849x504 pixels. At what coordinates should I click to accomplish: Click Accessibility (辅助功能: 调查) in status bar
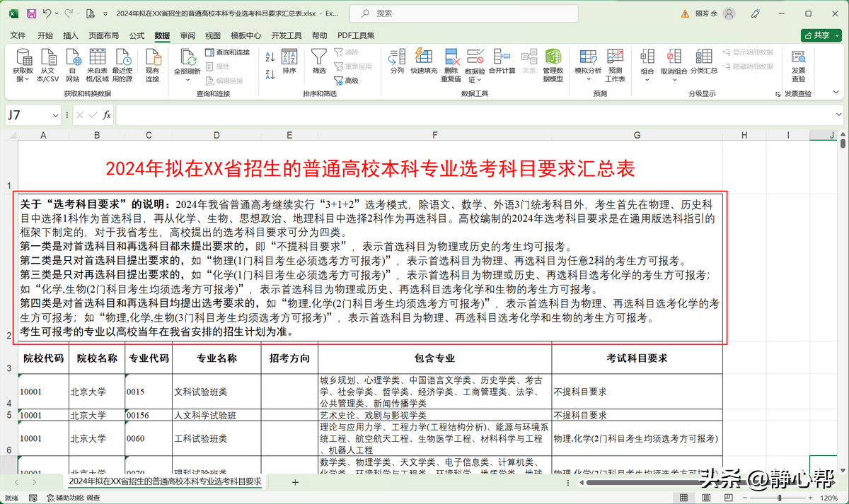[x=72, y=498]
